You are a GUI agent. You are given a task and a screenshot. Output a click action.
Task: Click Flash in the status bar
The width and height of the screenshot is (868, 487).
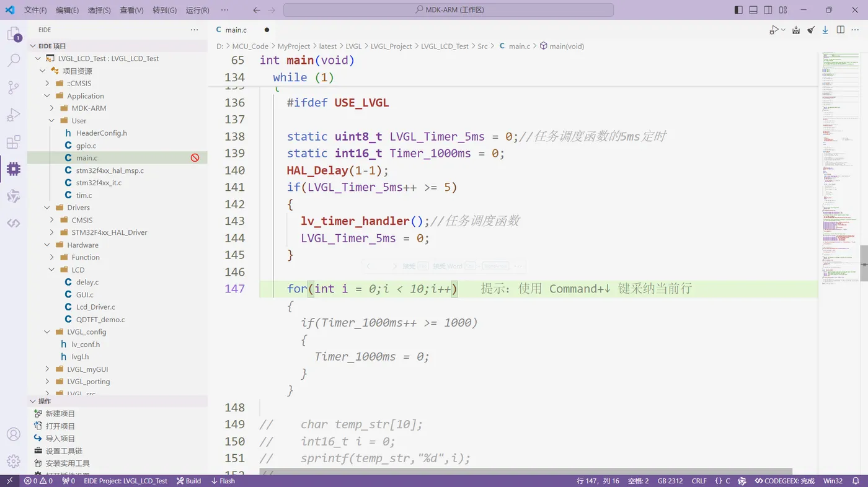pyautogui.click(x=223, y=481)
